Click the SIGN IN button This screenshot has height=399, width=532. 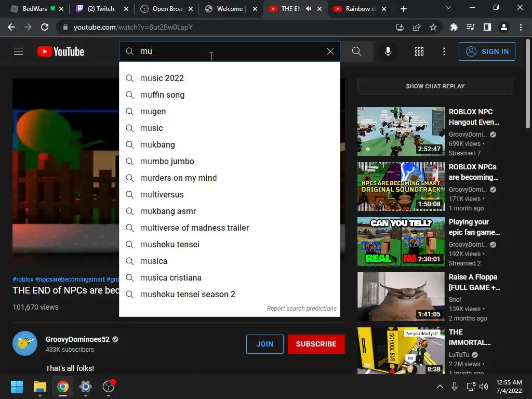pos(486,51)
